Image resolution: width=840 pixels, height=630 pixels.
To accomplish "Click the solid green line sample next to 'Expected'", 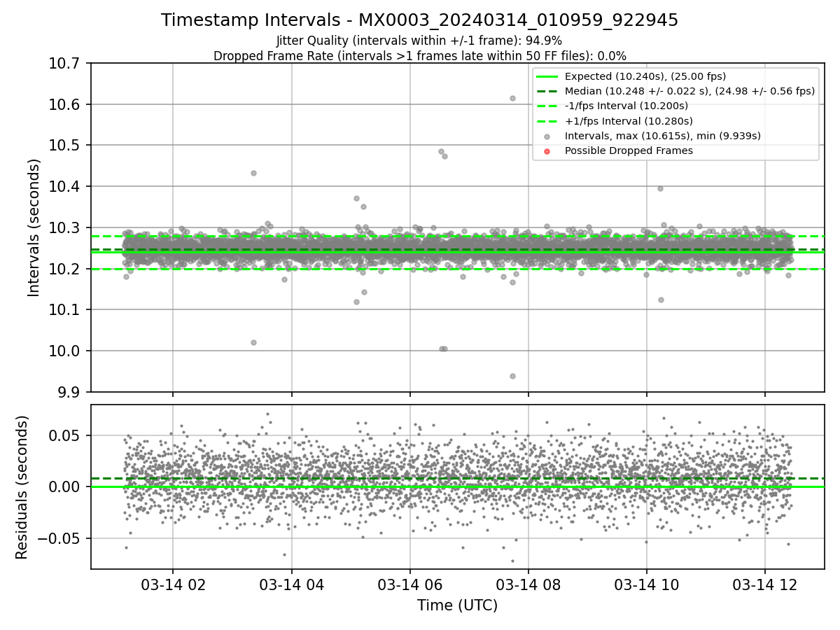I will [547, 76].
